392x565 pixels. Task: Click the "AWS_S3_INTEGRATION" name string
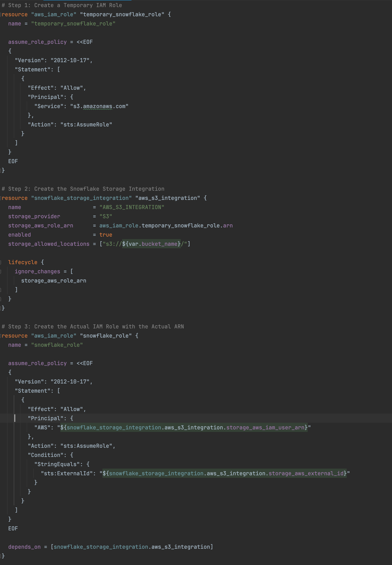click(x=132, y=207)
